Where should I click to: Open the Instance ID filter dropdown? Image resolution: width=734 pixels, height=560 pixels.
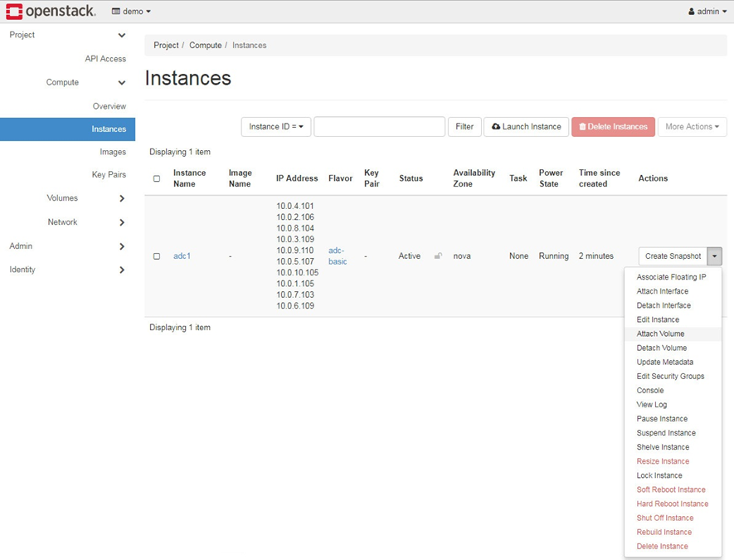tap(275, 127)
